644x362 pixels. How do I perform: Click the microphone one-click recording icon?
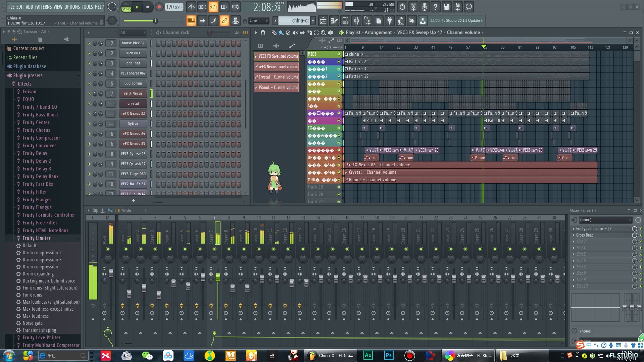[425, 7]
